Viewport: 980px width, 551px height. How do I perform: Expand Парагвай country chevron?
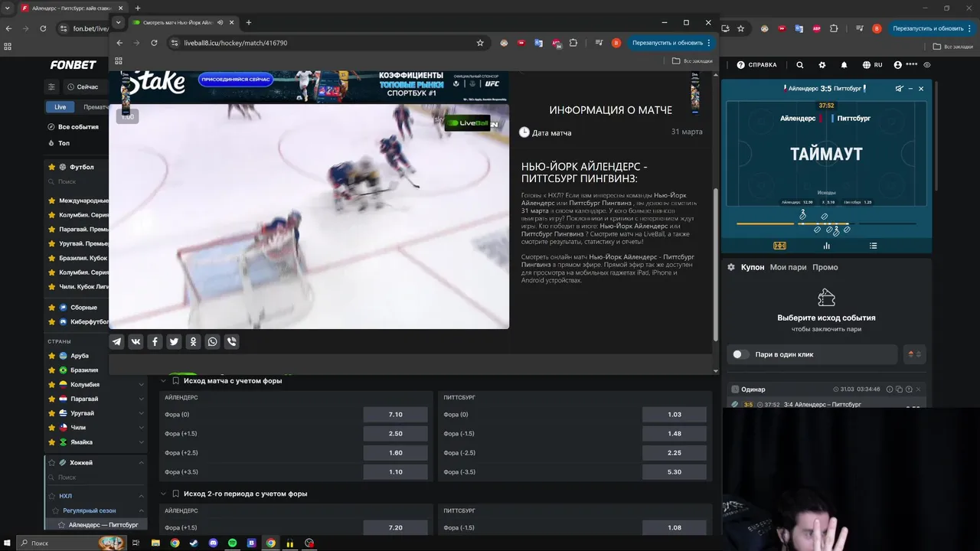coord(141,399)
